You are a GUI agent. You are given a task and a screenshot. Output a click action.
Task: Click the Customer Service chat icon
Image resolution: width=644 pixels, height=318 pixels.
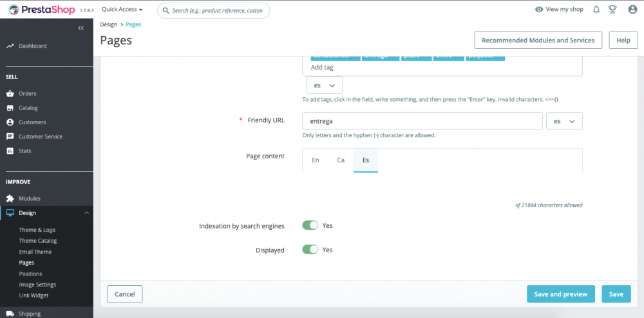coord(10,136)
